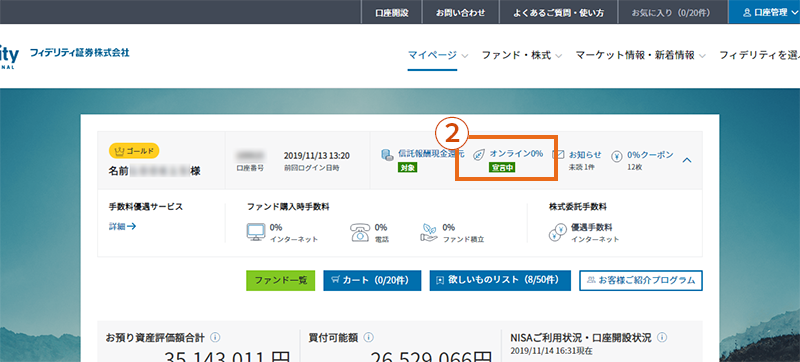Open お問い合わせ in top bar
The height and width of the screenshot is (362, 800).
coord(460,12)
